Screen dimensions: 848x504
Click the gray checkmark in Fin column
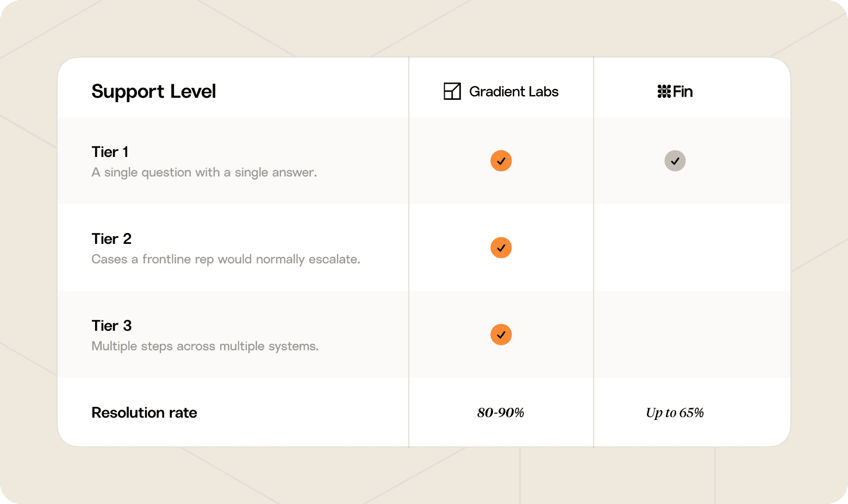click(x=675, y=161)
